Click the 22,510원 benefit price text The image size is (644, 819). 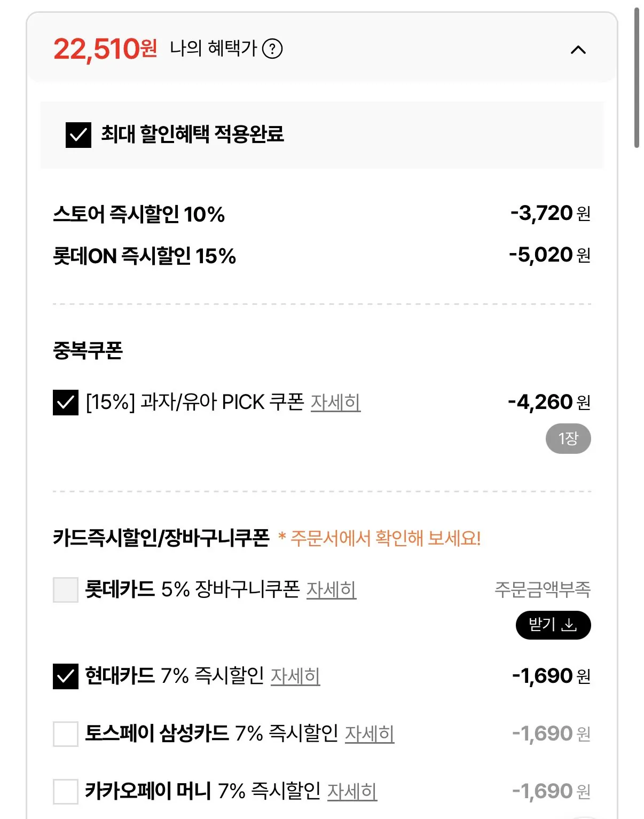point(105,50)
